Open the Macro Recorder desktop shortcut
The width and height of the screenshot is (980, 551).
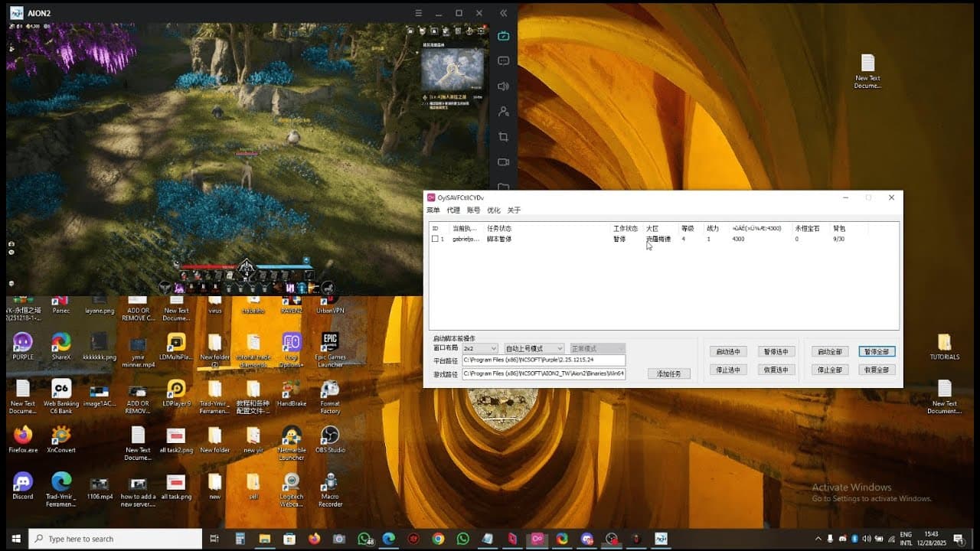tap(330, 489)
